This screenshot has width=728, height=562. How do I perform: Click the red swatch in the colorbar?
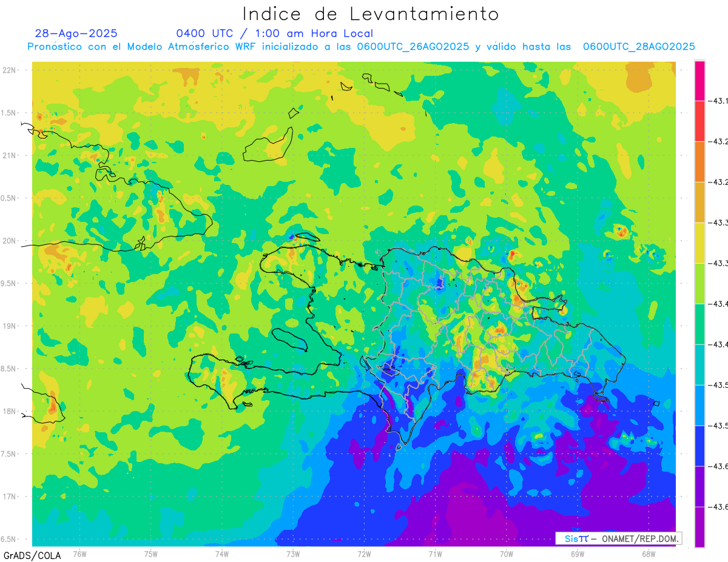pyautogui.click(x=699, y=121)
